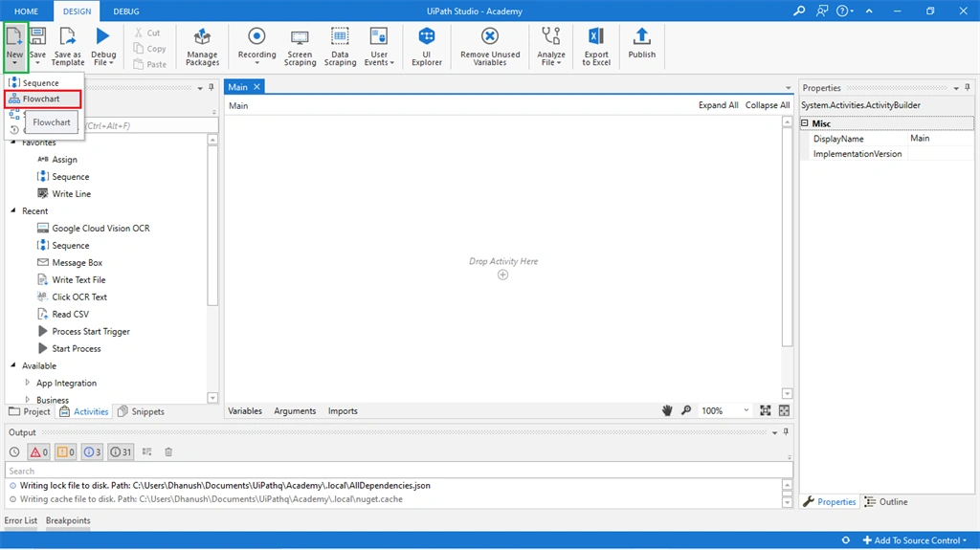Expand App Integration category
The width and height of the screenshot is (980, 550).
tap(27, 383)
